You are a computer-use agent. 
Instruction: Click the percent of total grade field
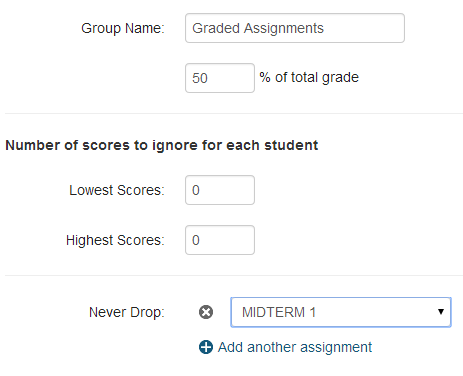coord(220,78)
